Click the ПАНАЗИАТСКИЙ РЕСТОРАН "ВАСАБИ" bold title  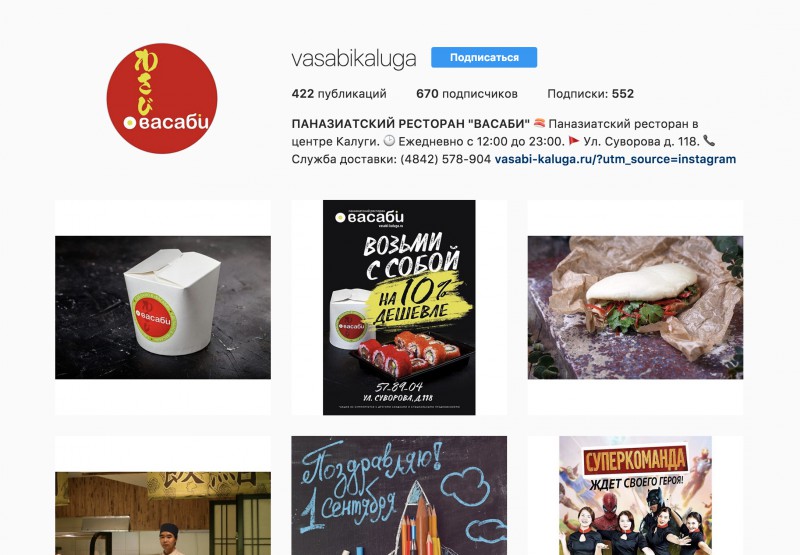point(411,124)
